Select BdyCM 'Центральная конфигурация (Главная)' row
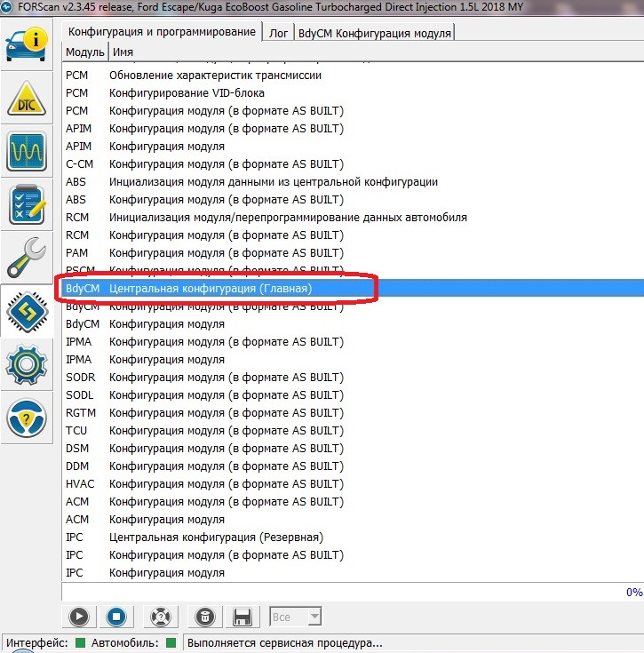The height and width of the screenshot is (653, 644). 353,288
